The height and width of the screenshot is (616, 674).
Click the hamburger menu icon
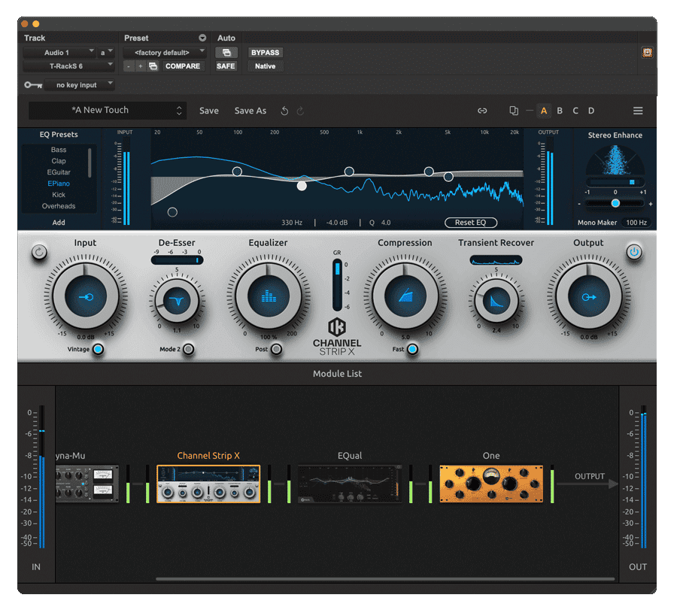638,111
